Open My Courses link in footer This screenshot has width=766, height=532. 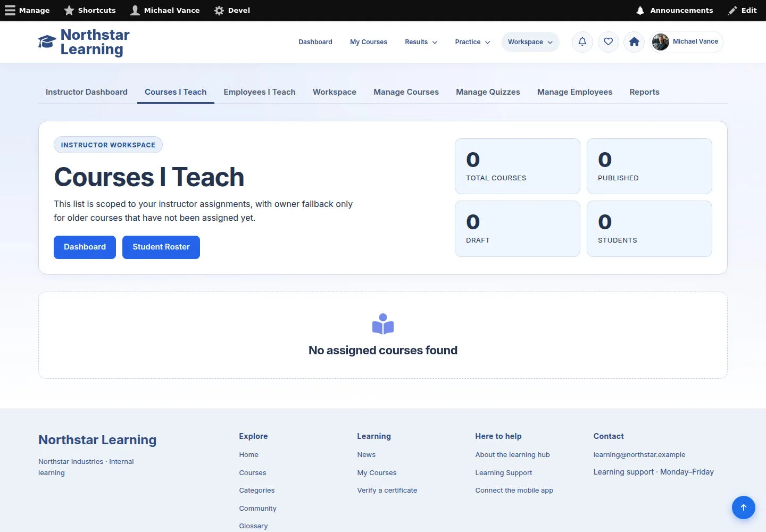point(377,473)
